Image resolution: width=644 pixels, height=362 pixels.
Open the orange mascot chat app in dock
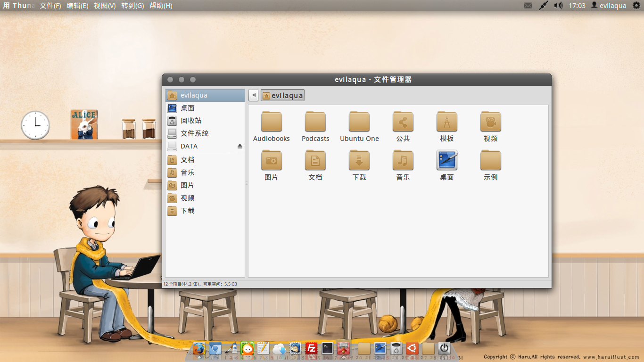pyautogui.click(x=248, y=349)
